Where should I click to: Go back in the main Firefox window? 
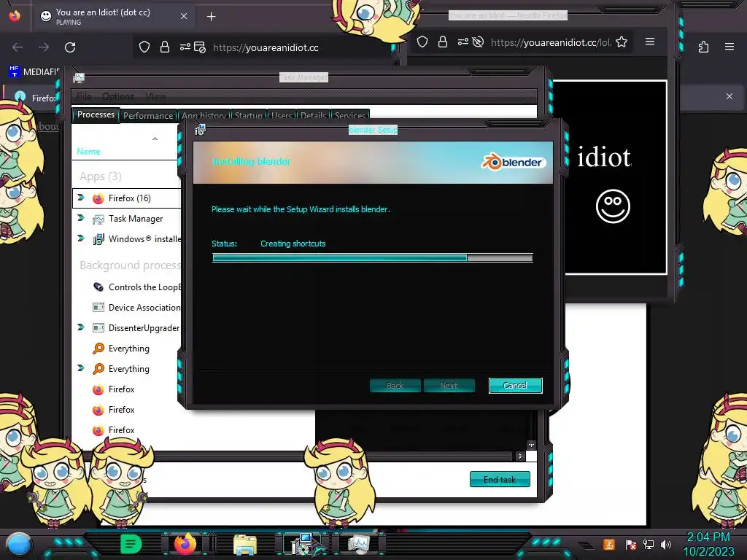[x=18, y=47]
